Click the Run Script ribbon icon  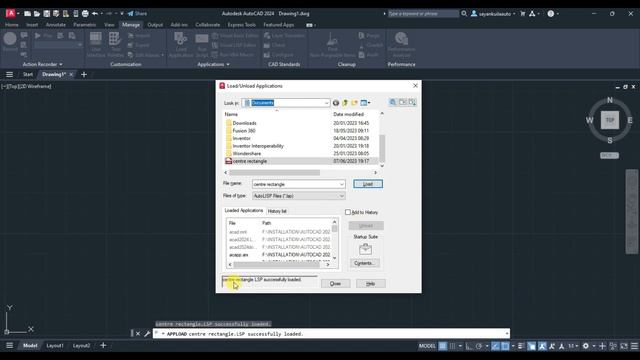point(202,45)
